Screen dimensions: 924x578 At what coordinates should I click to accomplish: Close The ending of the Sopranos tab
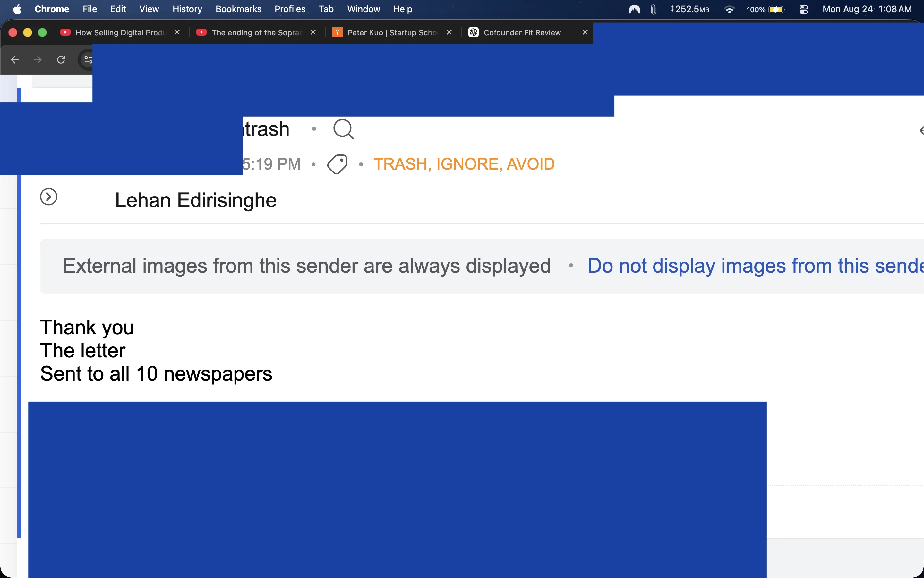click(313, 32)
